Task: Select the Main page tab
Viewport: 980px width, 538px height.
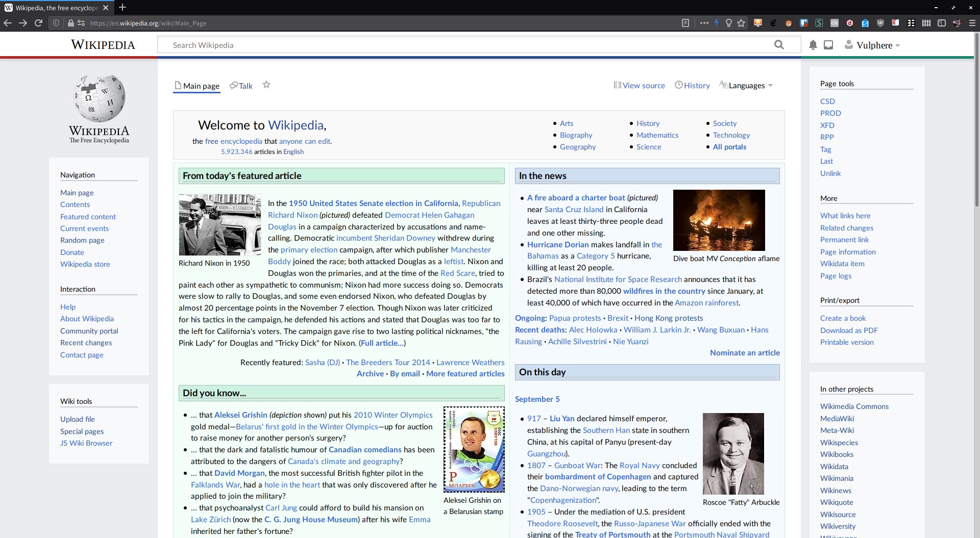Action: (197, 86)
